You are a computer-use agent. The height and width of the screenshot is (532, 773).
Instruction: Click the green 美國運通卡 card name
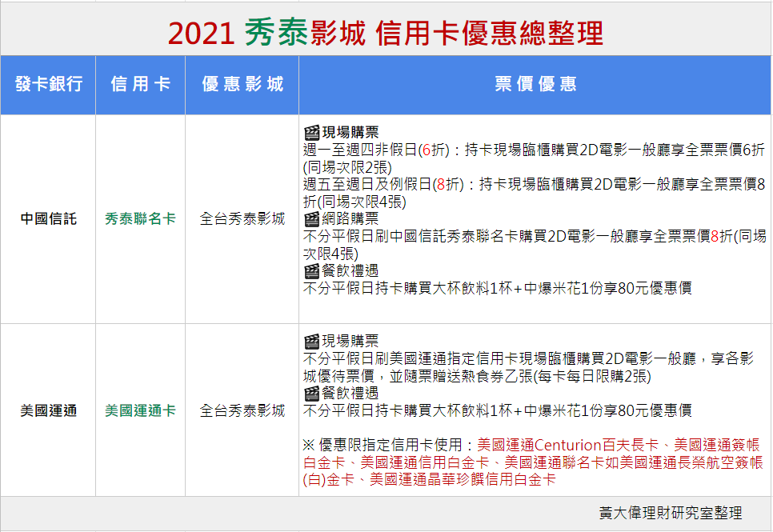tap(141, 410)
